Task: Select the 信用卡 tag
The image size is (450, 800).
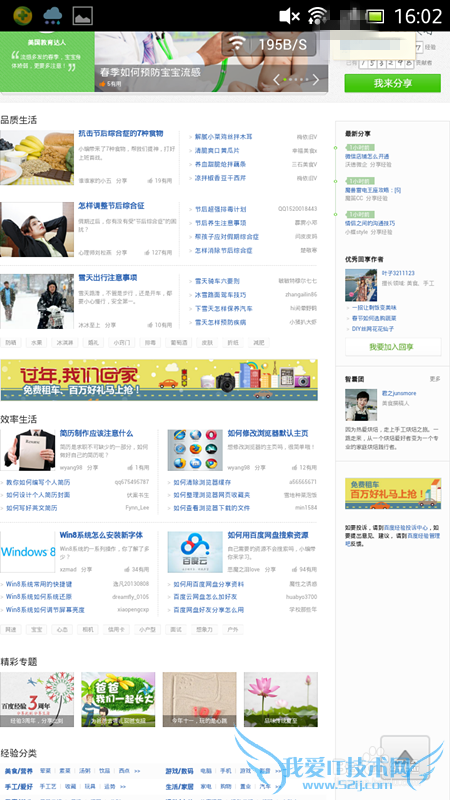Action: click(115, 630)
